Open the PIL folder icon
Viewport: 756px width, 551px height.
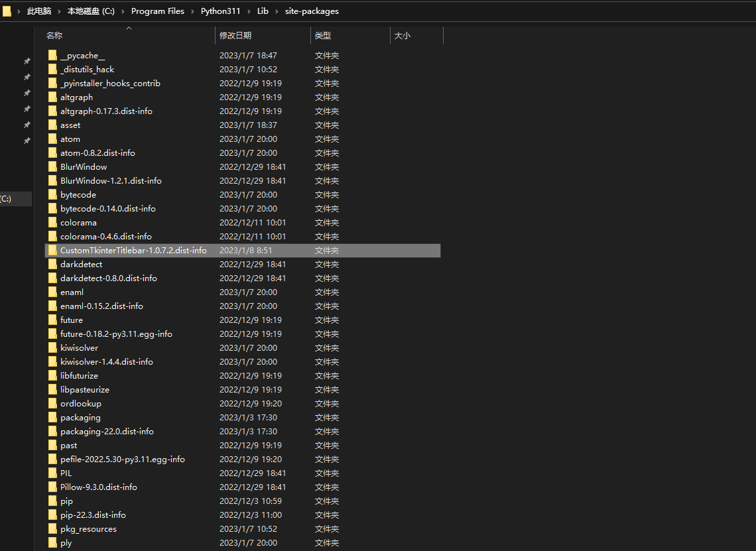[x=52, y=473]
